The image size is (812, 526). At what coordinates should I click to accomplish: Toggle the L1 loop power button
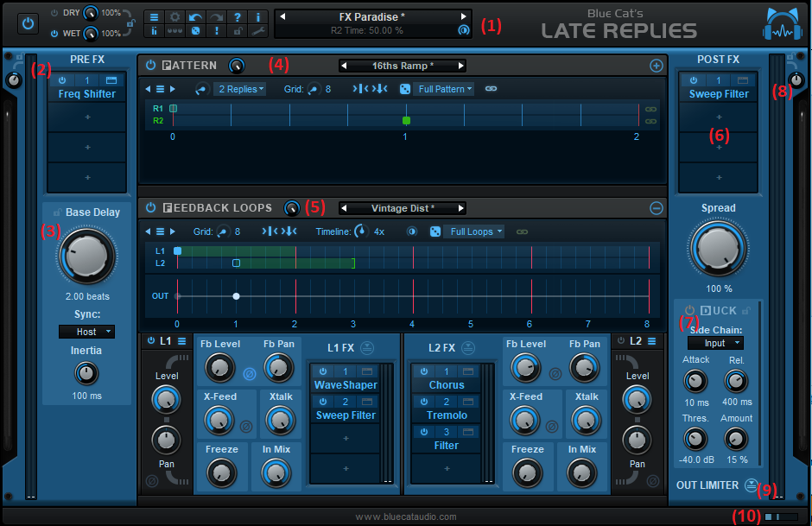(x=151, y=340)
